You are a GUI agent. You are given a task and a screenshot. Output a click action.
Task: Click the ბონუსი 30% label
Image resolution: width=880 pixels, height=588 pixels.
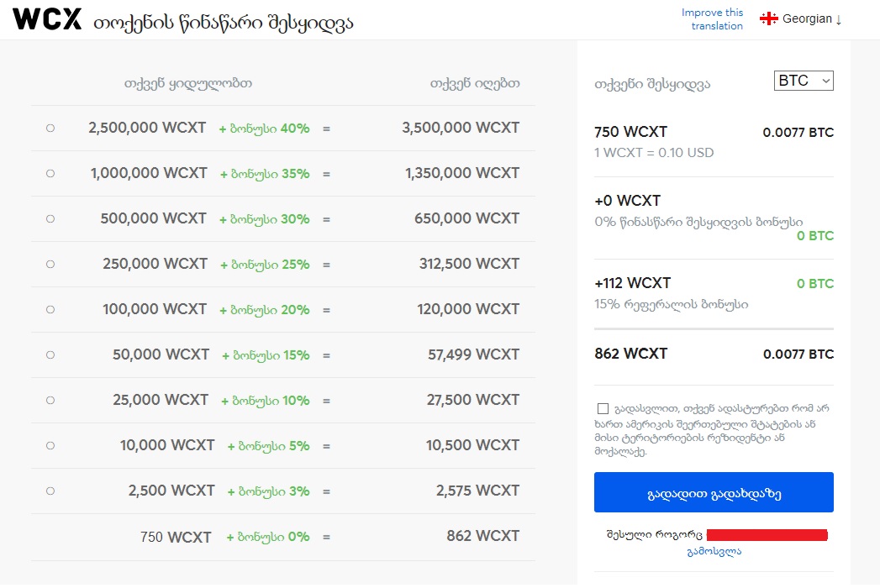click(x=265, y=220)
